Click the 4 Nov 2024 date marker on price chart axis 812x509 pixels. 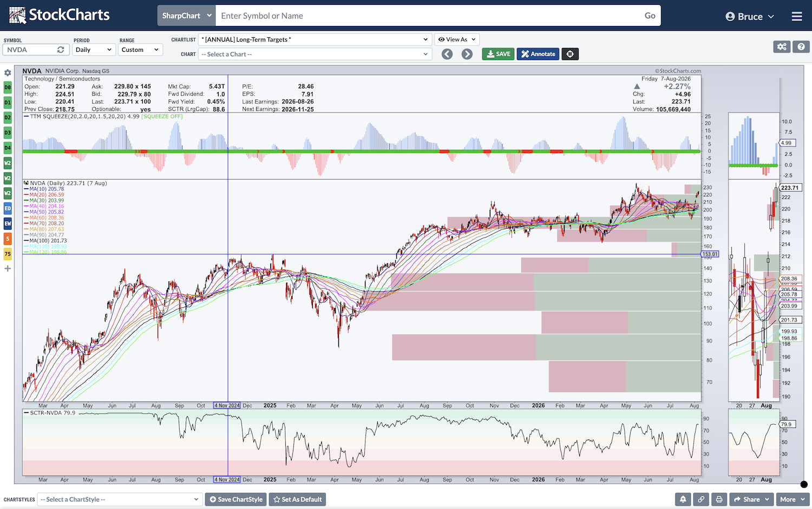click(227, 405)
